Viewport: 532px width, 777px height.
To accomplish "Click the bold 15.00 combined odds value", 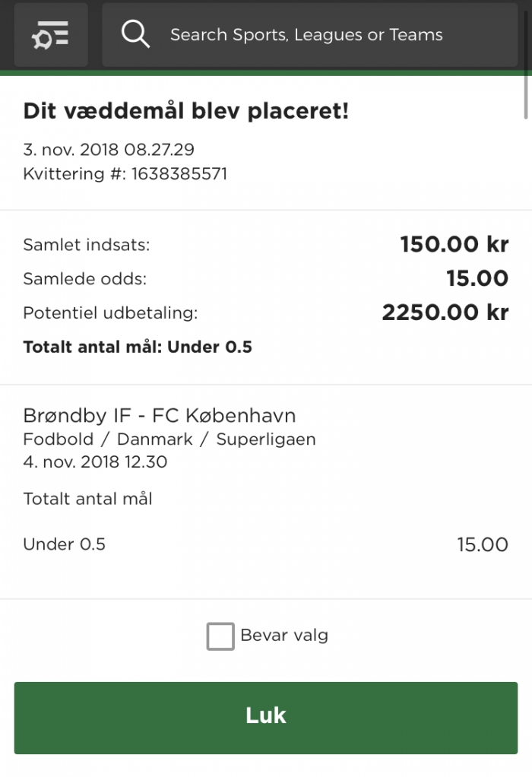I will click(x=477, y=278).
